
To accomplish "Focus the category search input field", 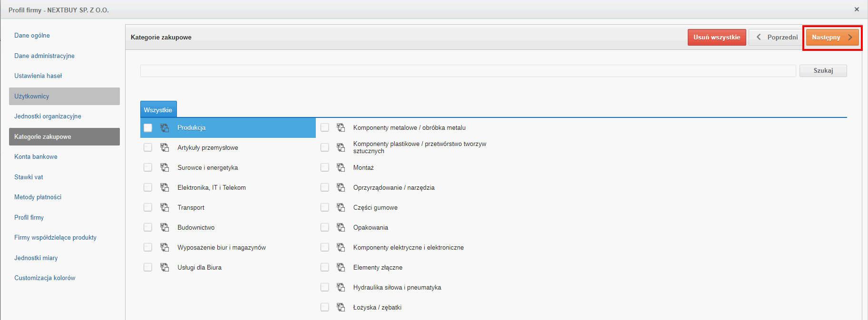I will click(468, 71).
